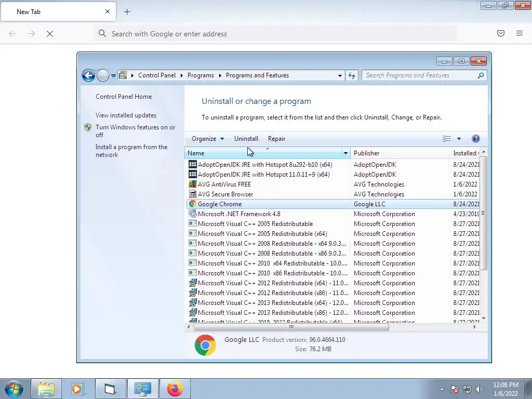Click Programs and Features breadcrumb

(x=257, y=75)
